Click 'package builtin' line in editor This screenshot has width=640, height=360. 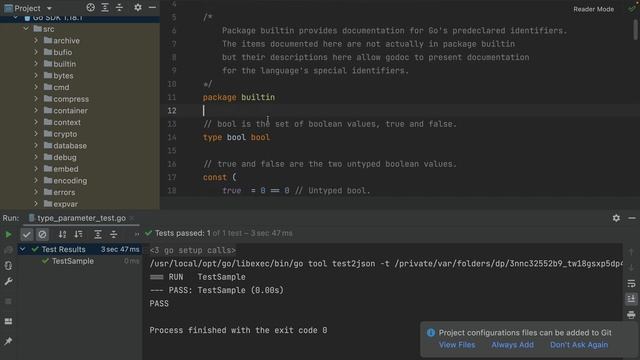[239, 97]
